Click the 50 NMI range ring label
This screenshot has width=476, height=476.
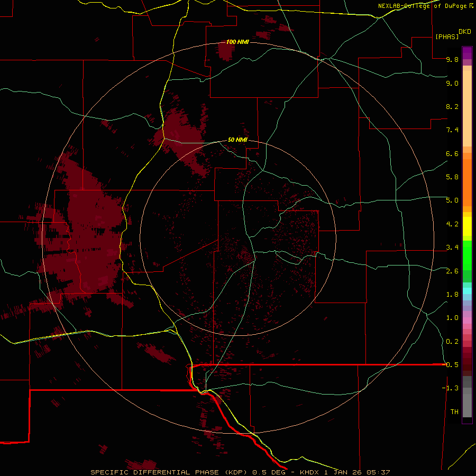[x=237, y=140]
